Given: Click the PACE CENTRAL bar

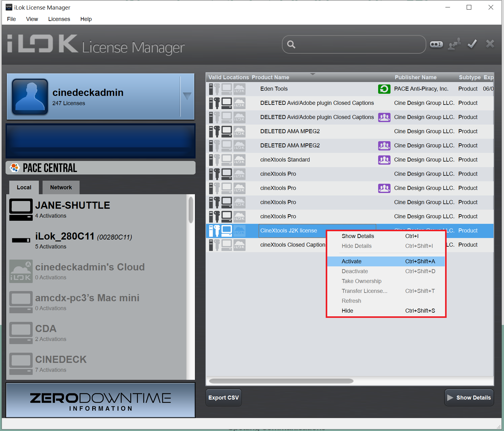Looking at the screenshot, I should tap(101, 168).
